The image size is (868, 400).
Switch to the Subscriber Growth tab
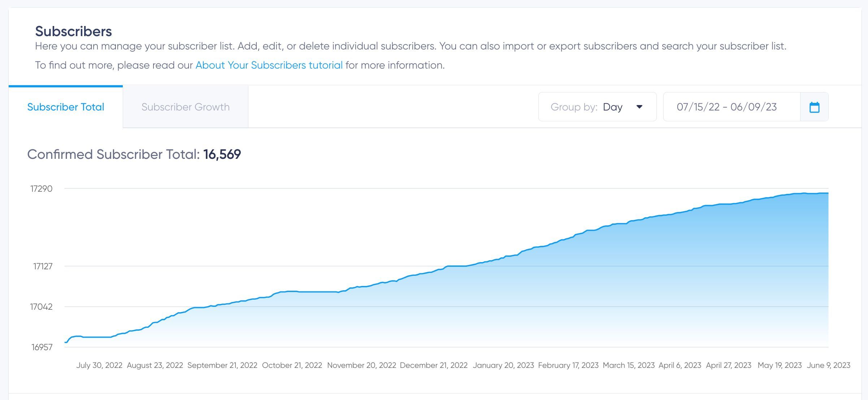click(186, 107)
